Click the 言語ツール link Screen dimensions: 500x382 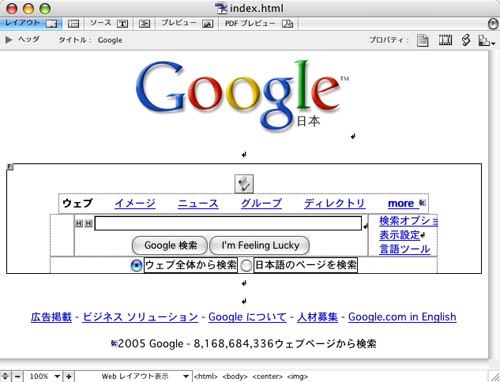pos(405,249)
